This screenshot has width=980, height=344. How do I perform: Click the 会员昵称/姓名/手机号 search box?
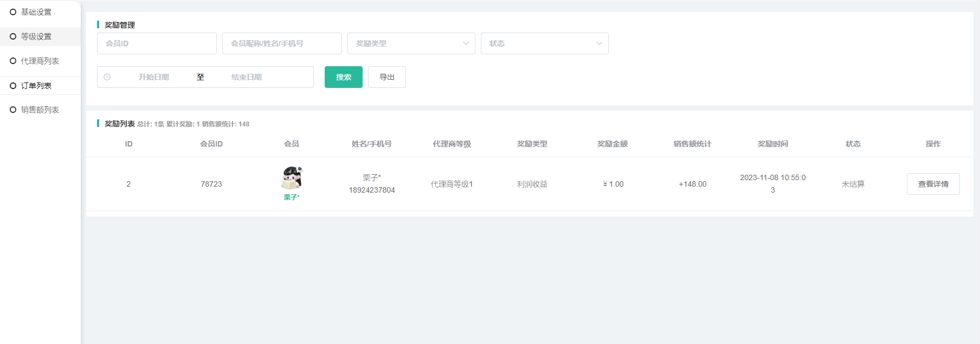click(282, 43)
